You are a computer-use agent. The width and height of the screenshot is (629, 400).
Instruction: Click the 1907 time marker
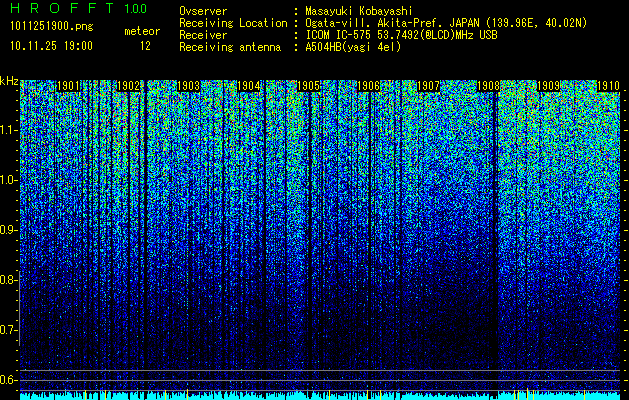(428, 86)
